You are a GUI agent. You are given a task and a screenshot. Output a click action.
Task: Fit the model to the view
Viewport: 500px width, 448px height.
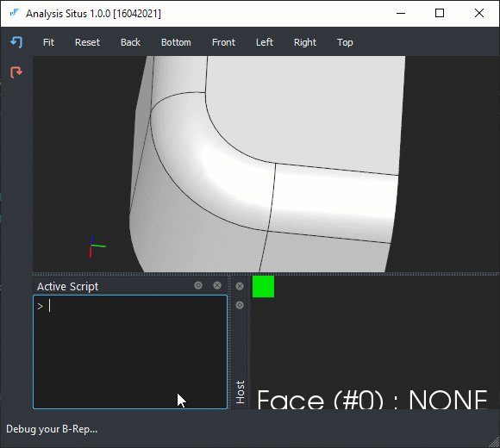pos(48,42)
